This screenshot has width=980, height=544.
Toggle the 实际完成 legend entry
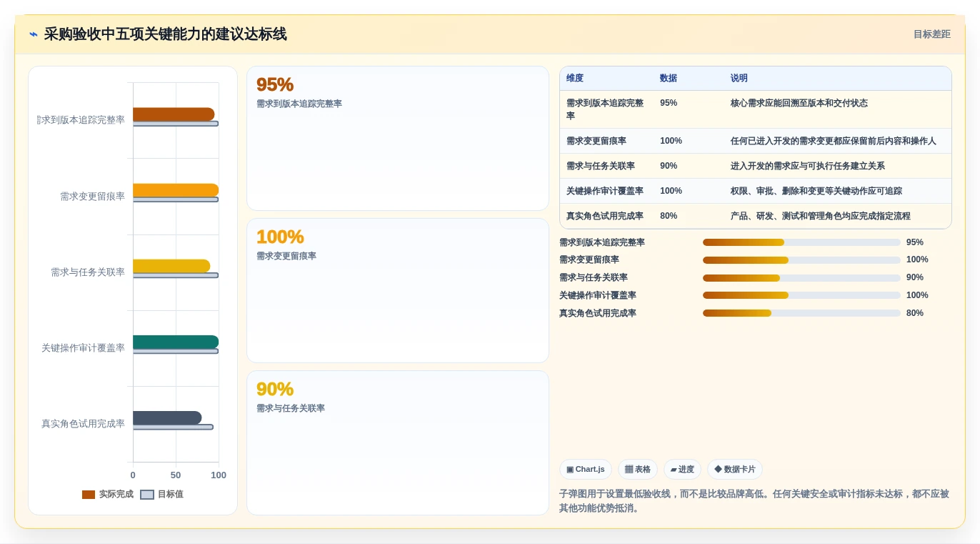coord(108,495)
